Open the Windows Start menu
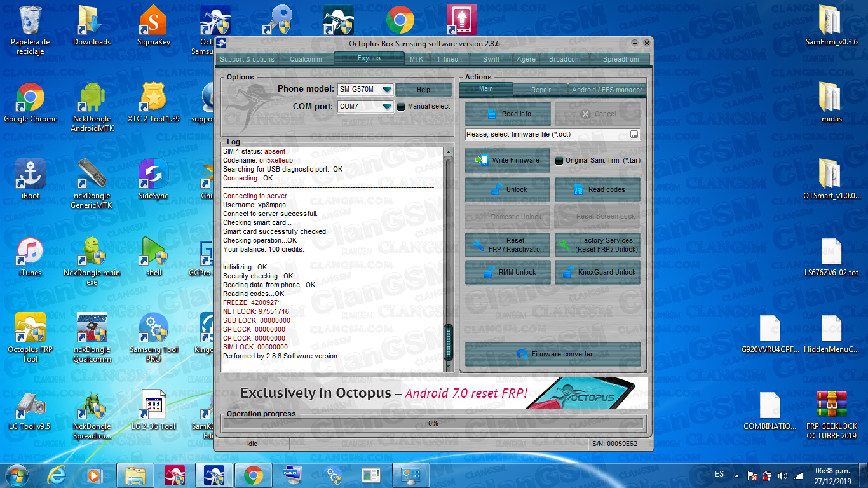The height and width of the screenshot is (488, 868). coord(16,475)
